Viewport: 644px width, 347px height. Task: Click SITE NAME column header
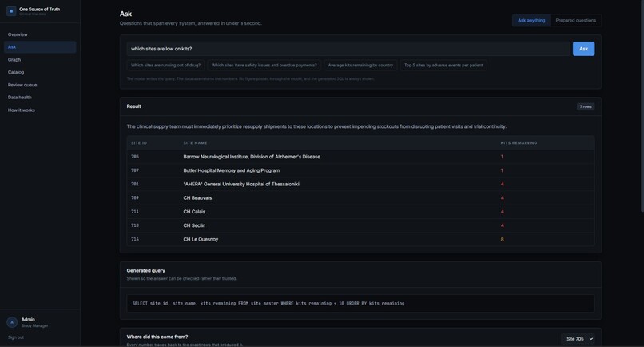pos(195,143)
